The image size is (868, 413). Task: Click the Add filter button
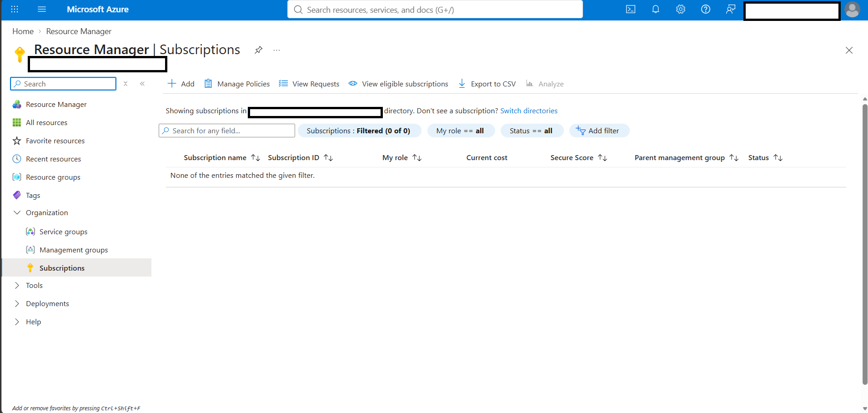(599, 131)
